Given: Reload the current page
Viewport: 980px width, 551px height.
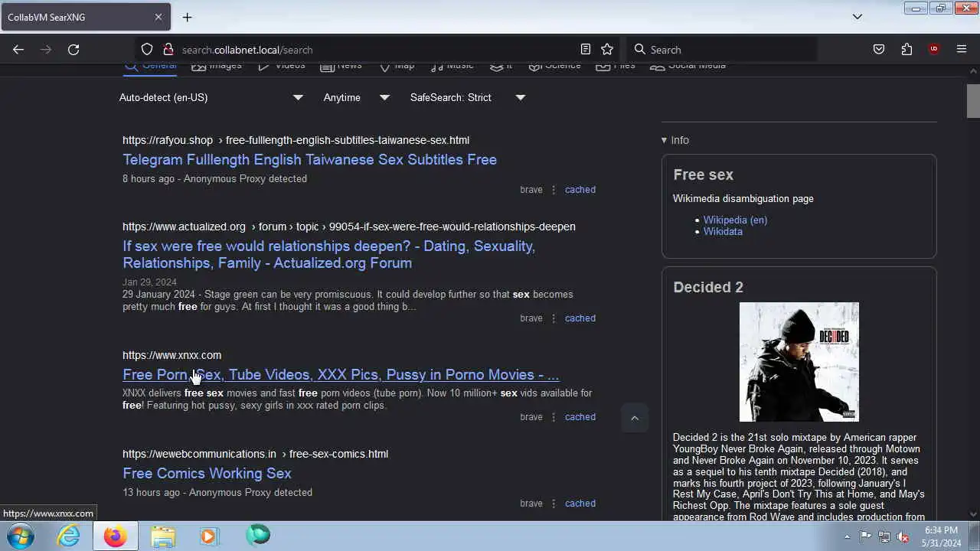Looking at the screenshot, I should coord(73,50).
